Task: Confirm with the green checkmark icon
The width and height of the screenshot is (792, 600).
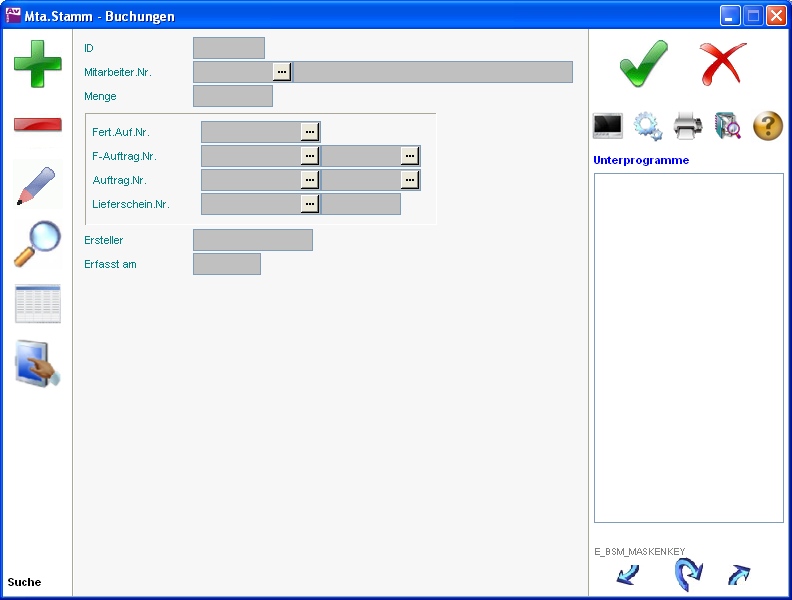Action: coord(643,64)
